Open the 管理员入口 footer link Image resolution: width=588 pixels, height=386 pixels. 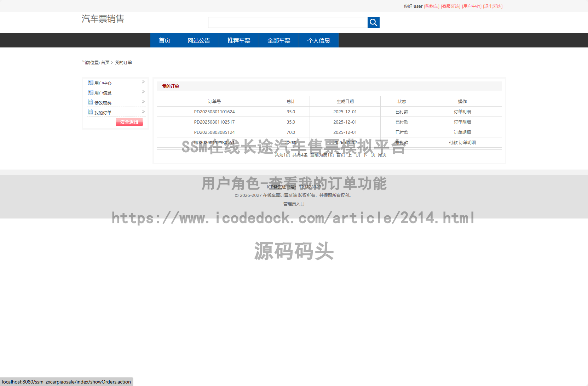pos(293,204)
